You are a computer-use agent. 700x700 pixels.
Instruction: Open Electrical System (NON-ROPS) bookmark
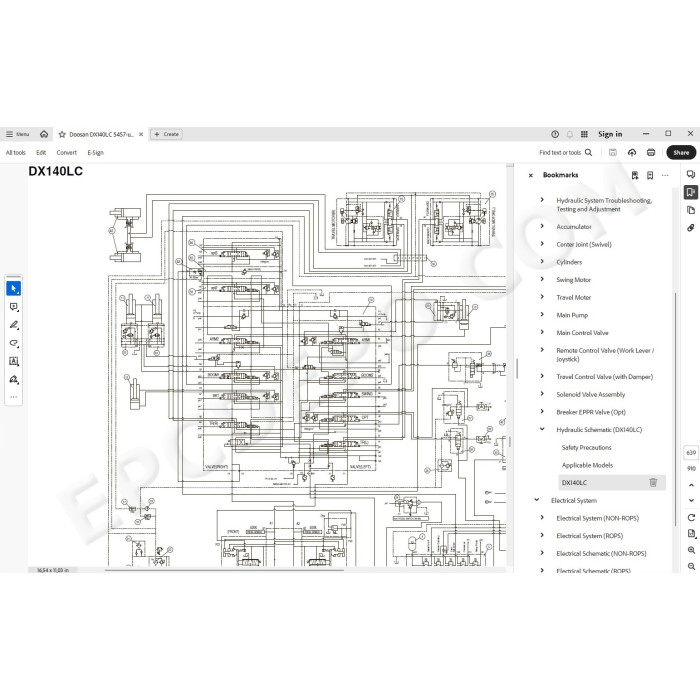coord(597,518)
